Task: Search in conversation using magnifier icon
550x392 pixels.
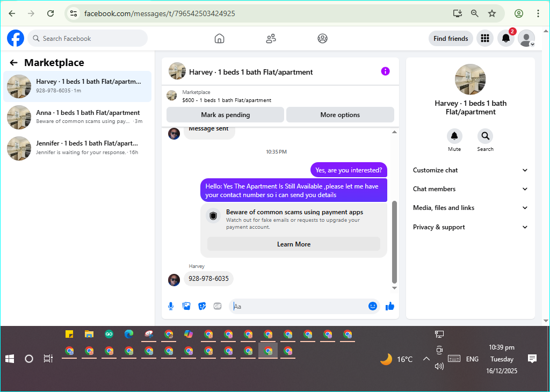Action: [485, 136]
